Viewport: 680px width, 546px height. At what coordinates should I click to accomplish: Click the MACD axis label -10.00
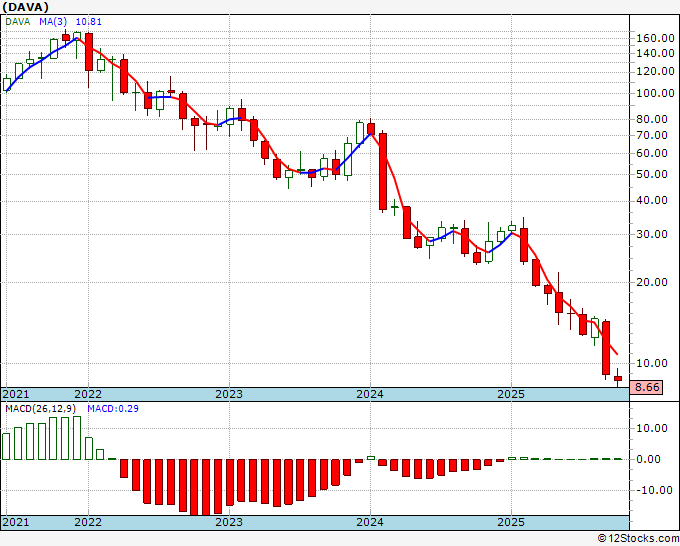[652, 490]
